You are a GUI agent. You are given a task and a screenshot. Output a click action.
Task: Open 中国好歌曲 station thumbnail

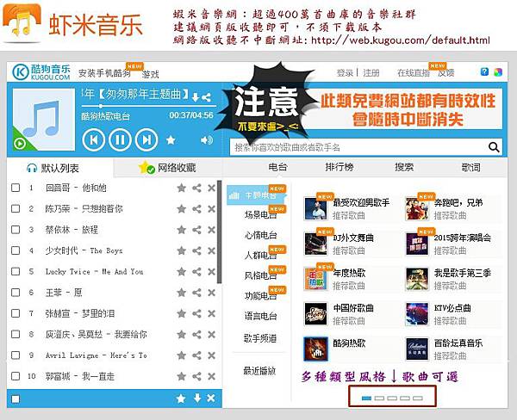click(315, 314)
